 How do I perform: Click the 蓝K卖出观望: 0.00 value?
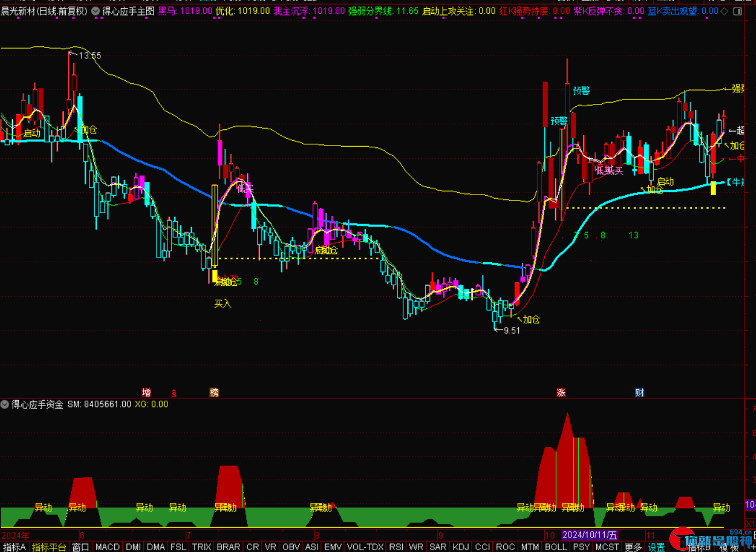coord(683,11)
